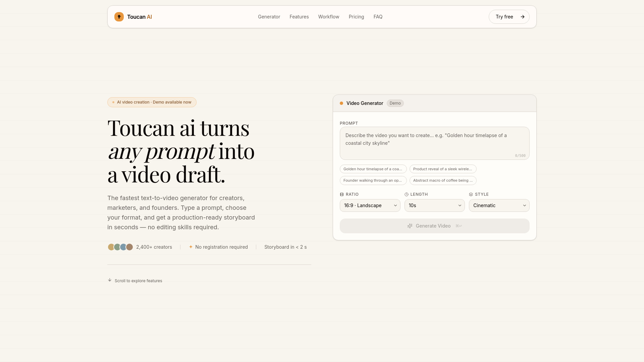Open the Features nav item

299,17
